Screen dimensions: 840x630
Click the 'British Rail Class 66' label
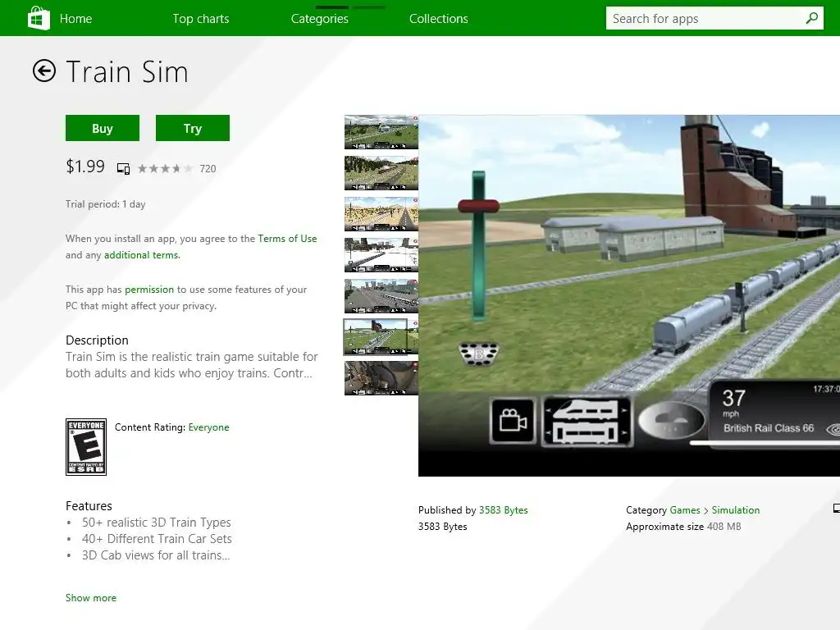click(x=768, y=428)
